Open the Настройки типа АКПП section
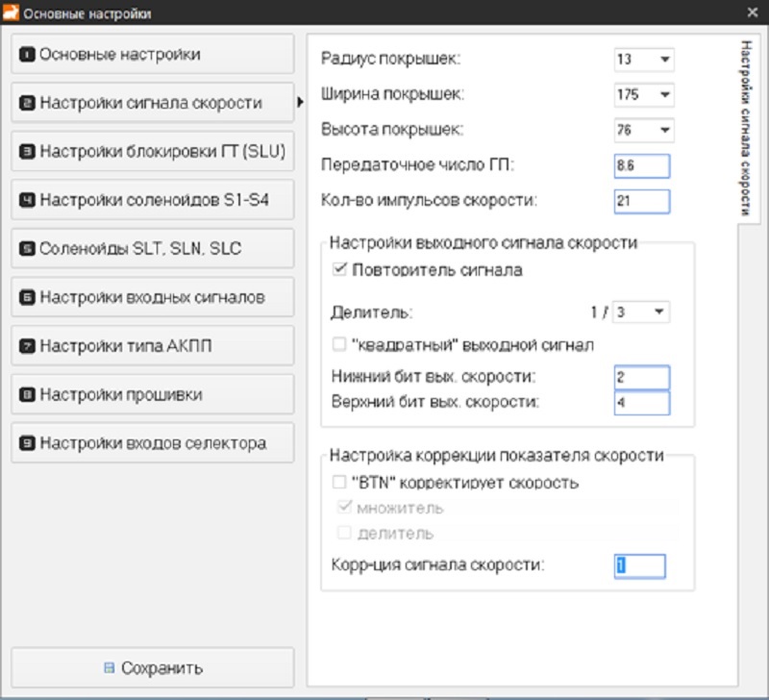Screen dimensions: 769x700 point(152,346)
